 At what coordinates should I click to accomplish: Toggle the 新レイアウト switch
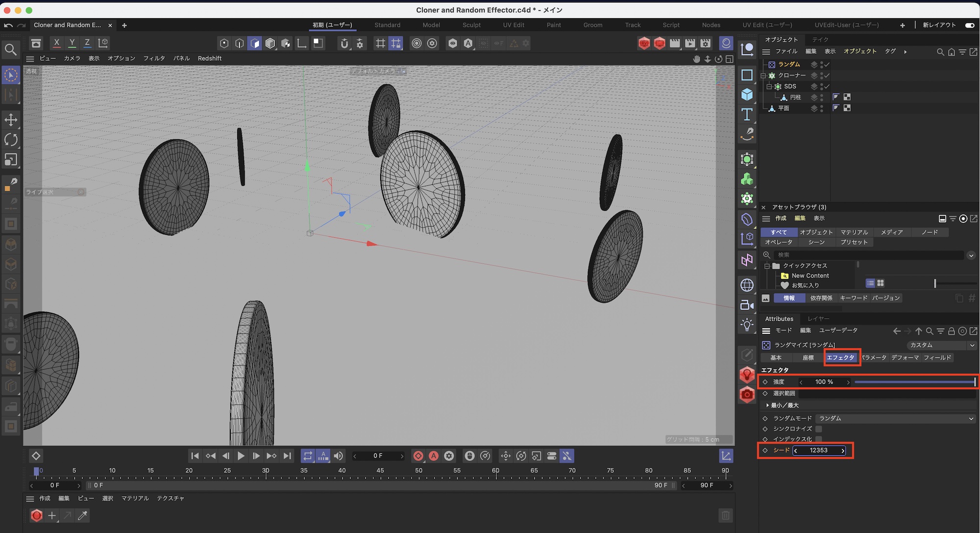(x=969, y=25)
